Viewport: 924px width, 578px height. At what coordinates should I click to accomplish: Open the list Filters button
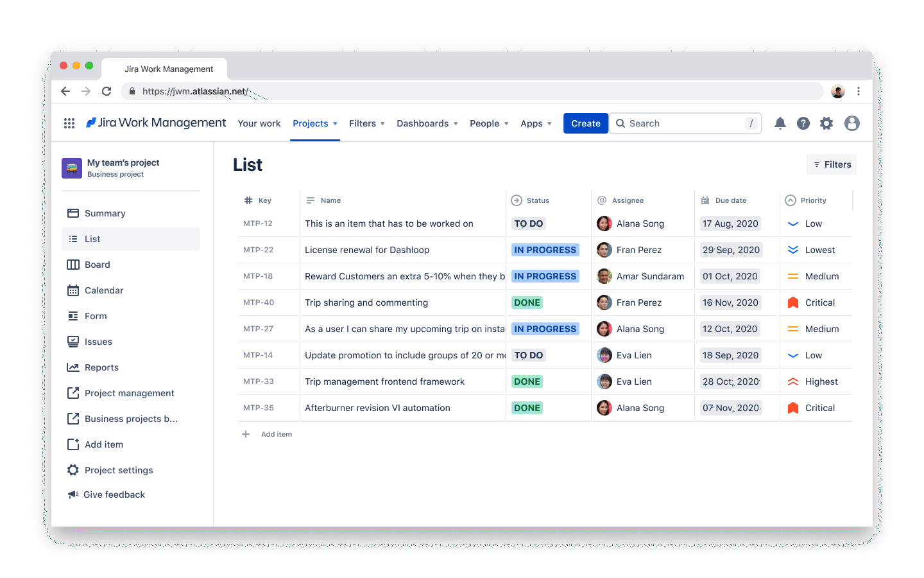(832, 164)
